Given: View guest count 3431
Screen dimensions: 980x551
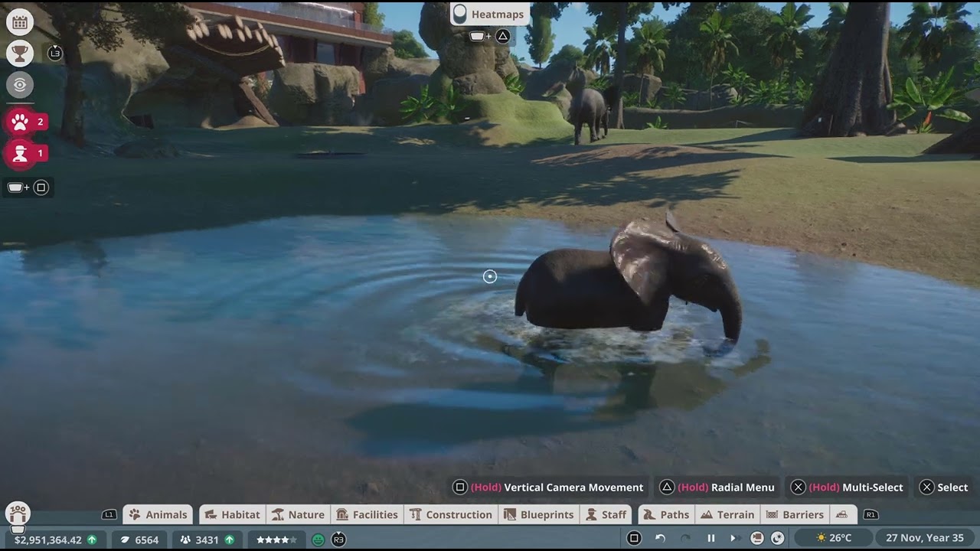Looking at the screenshot, I should (207, 540).
